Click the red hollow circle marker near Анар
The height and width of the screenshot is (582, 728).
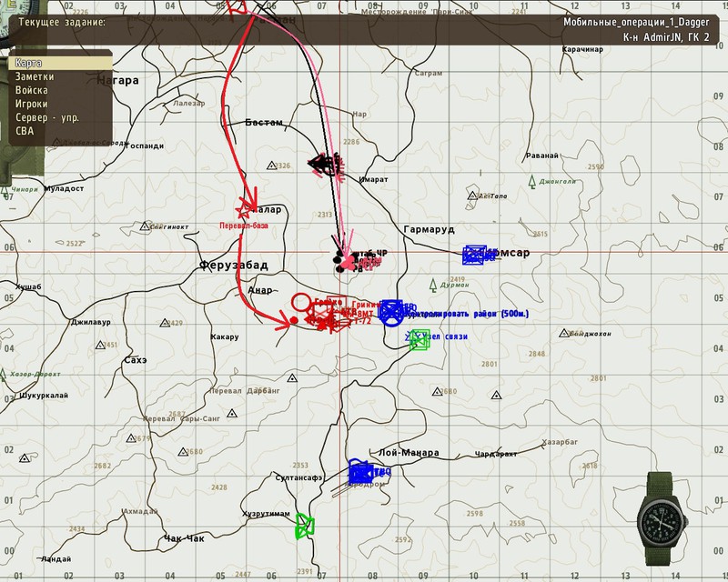tap(301, 302)
